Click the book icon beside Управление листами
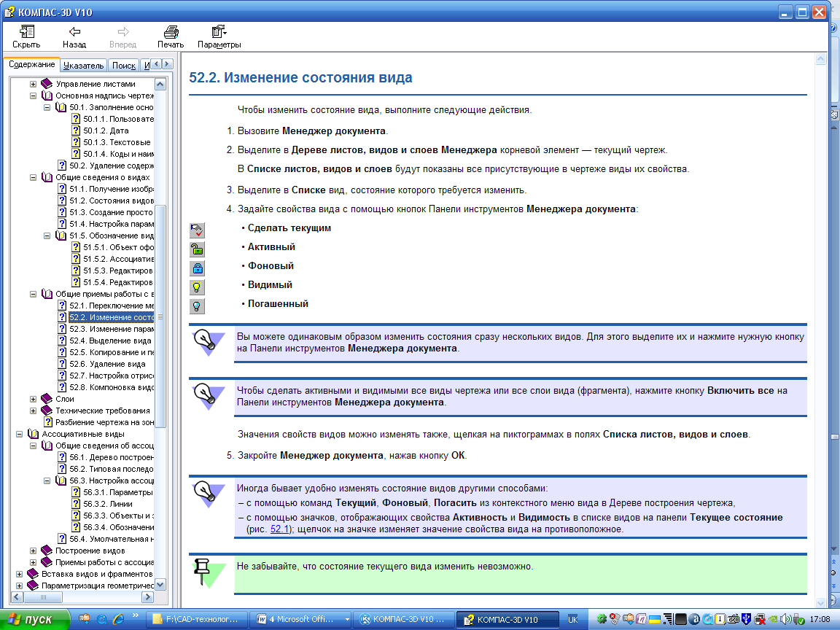Screen dimensions: 840x630 [x=47, y=84]
